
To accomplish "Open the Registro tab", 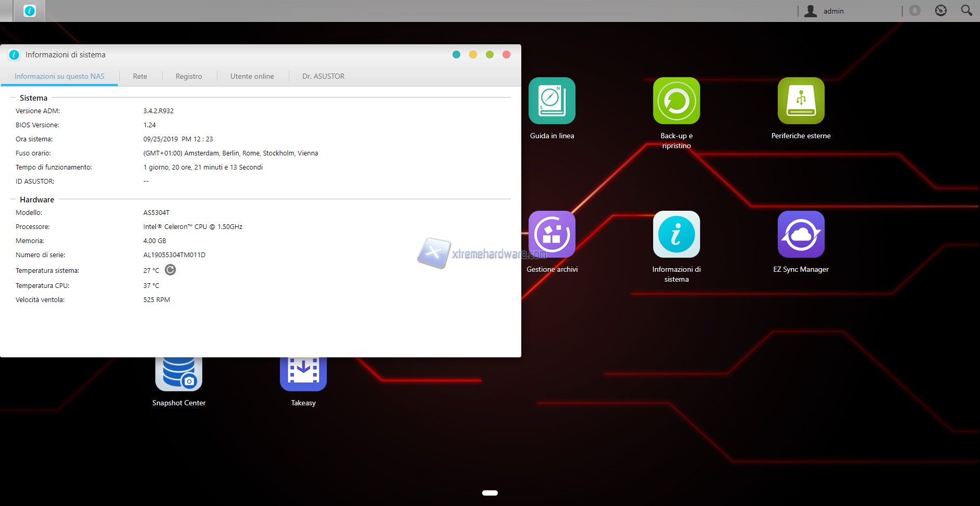I will tap(189, 76).
